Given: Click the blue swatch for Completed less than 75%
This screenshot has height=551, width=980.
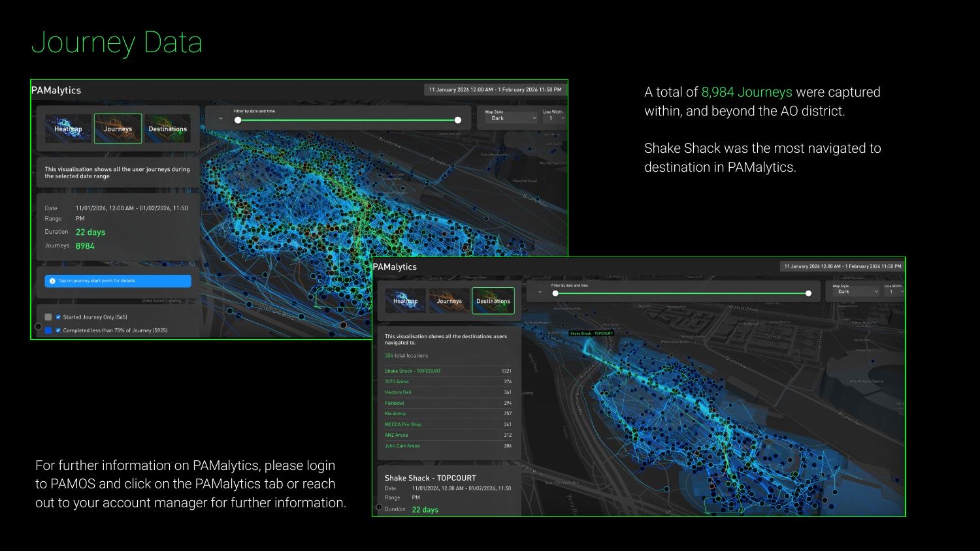Looking at the screenshot, I should (x=48, y=330).
